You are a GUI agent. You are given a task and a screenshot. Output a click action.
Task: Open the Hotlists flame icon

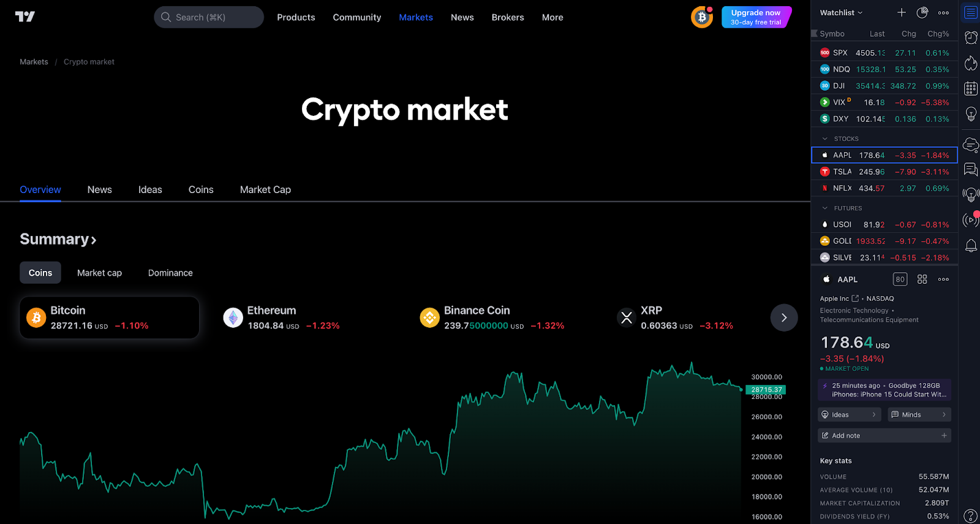pyautogui.click(x=971, y=63)
